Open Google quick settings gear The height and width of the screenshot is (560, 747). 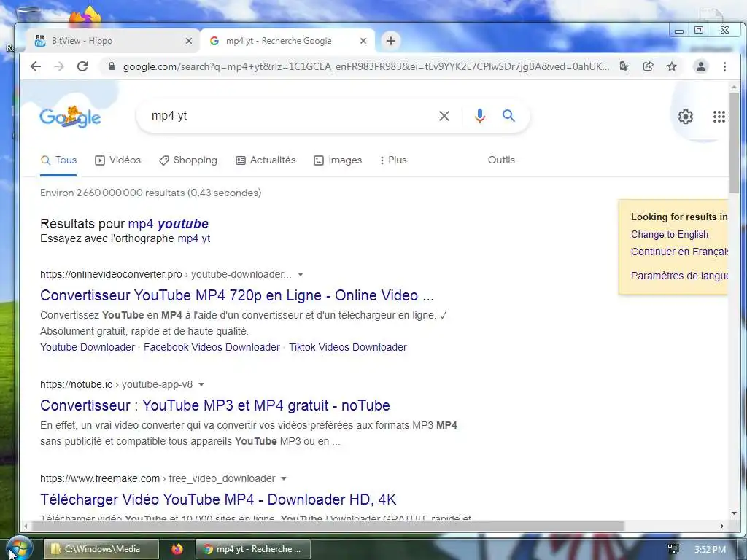[x=686, y=117]
